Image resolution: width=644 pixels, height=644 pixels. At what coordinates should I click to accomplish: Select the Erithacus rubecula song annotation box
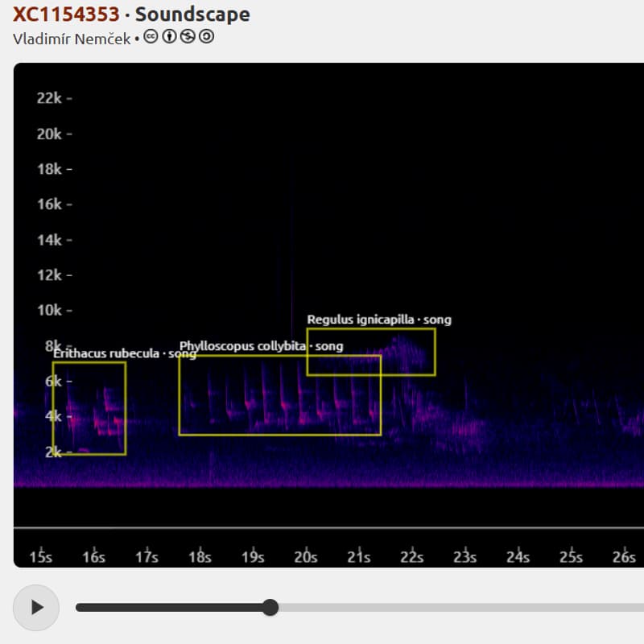[x=89, y=408]
